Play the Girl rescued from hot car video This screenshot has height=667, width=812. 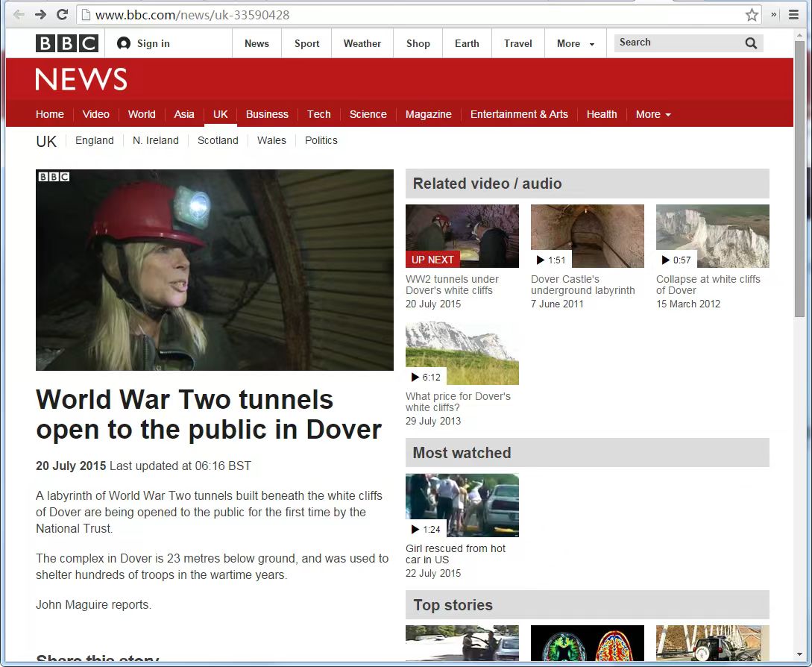(462, 505)
